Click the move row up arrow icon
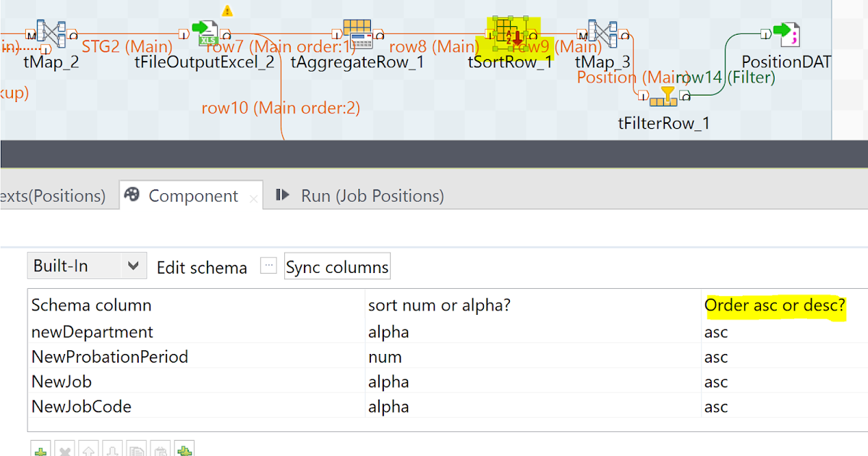 coord(88,450)
